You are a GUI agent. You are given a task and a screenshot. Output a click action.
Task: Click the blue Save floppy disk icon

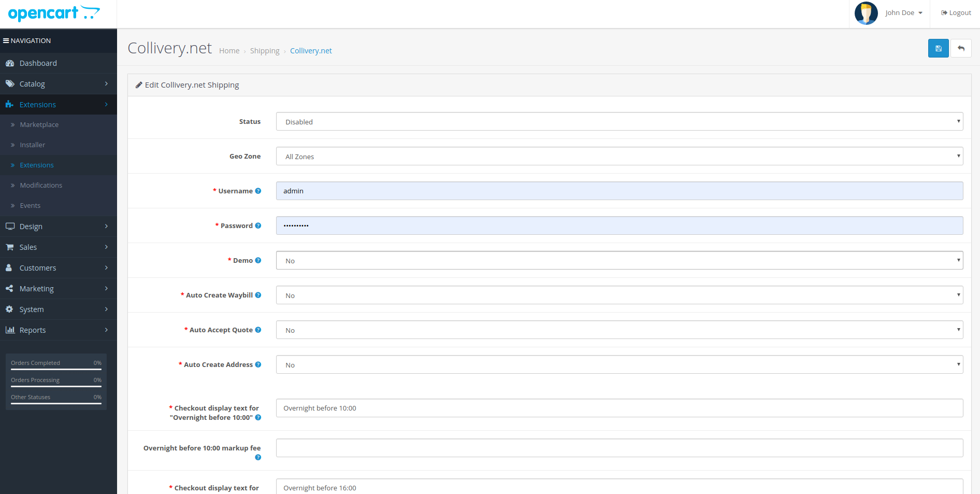point(938,48)
